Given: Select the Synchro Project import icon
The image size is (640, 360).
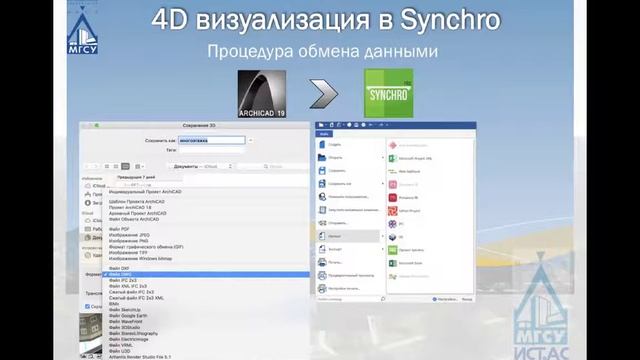Looking at the screenshot, I should click(x=393, y=250).
